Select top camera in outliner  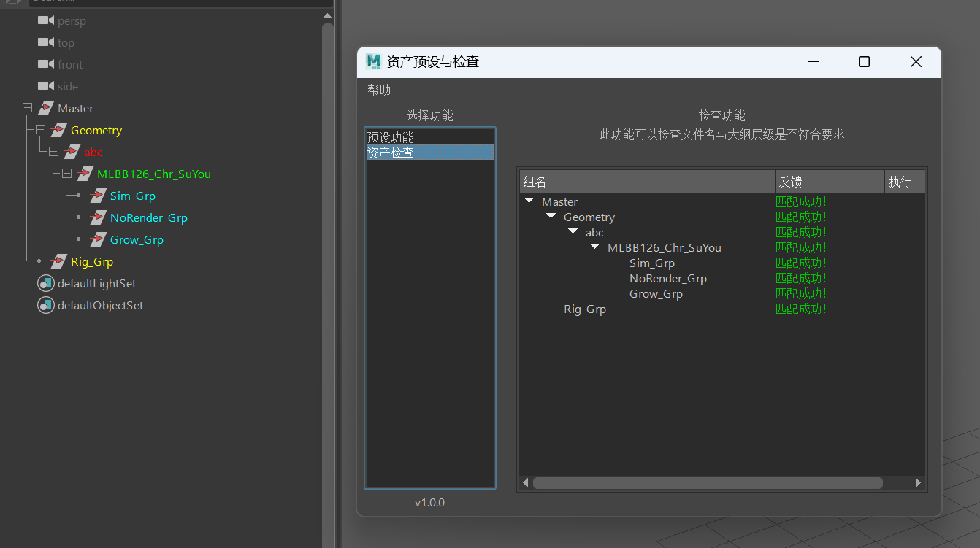click(x=66, y=43)
